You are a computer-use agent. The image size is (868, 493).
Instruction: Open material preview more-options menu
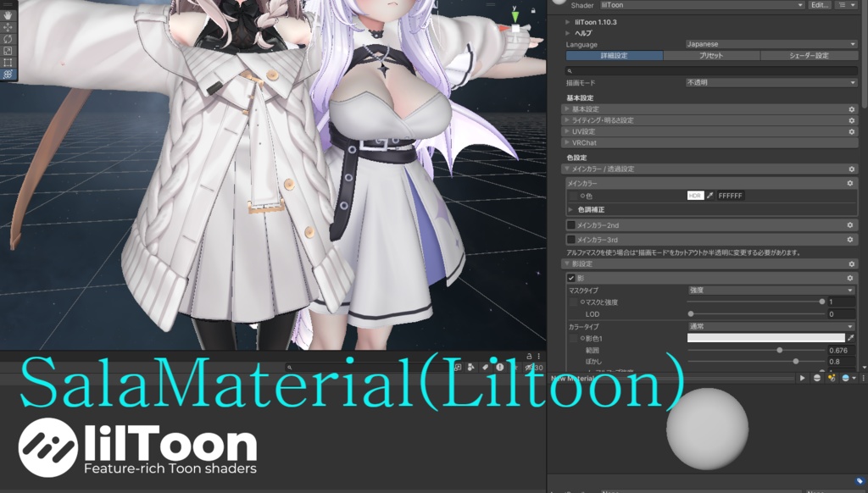[862, 378]
